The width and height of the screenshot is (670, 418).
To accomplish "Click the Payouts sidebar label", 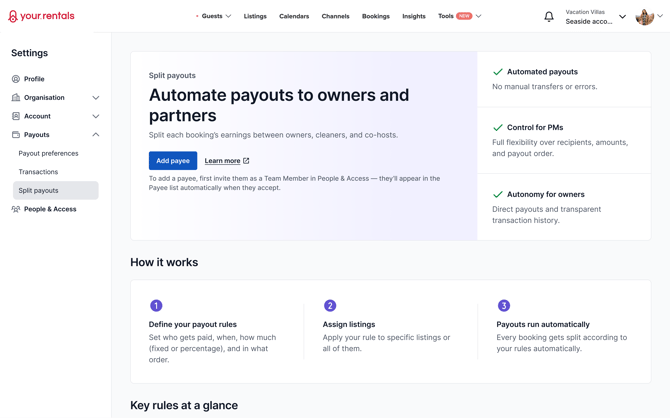I will coord(37,135).
